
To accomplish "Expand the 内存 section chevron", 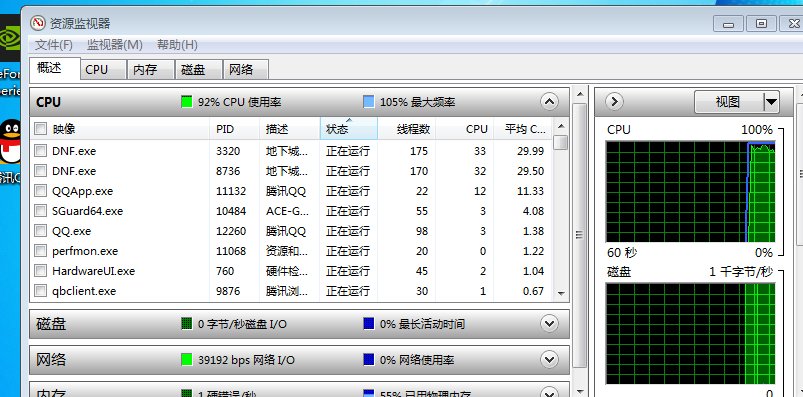I will pyautogui.click(x=549, y=393).
